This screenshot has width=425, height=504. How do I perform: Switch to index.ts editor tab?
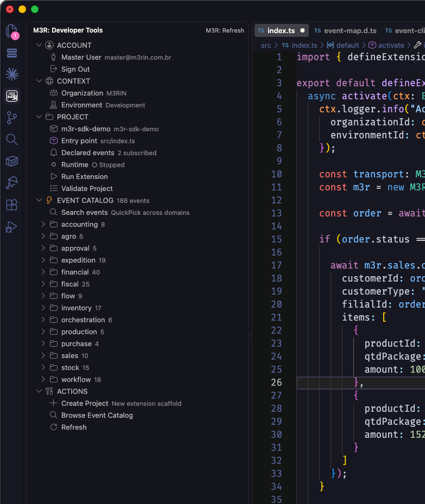point(281,30)
